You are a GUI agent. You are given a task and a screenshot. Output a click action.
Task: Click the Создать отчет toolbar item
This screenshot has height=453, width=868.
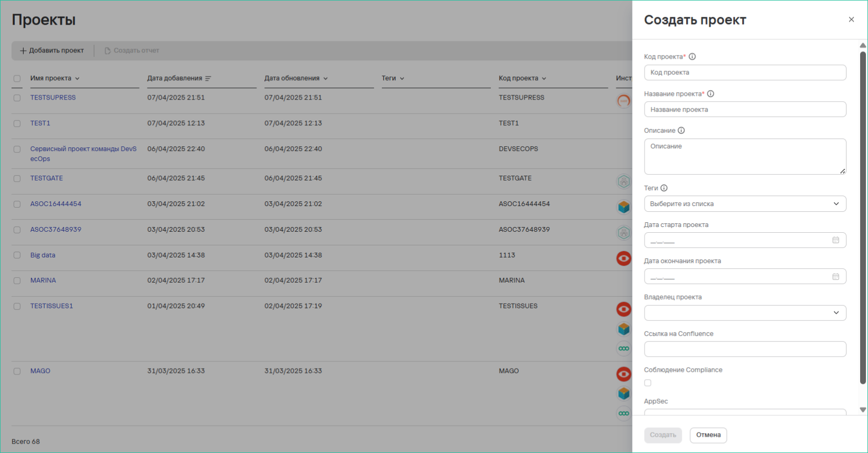(x=132, y=50)
